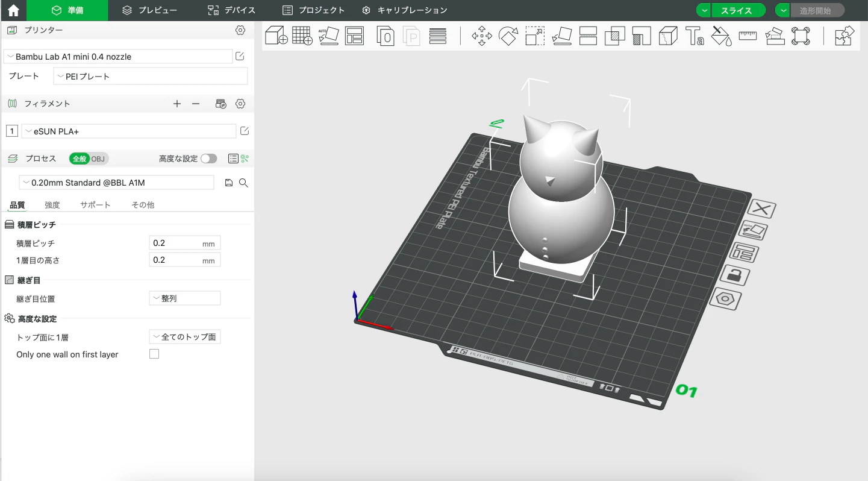Switch to the プレビュー tab
This screenshot has width=868, height=481.
pos(149,10)
